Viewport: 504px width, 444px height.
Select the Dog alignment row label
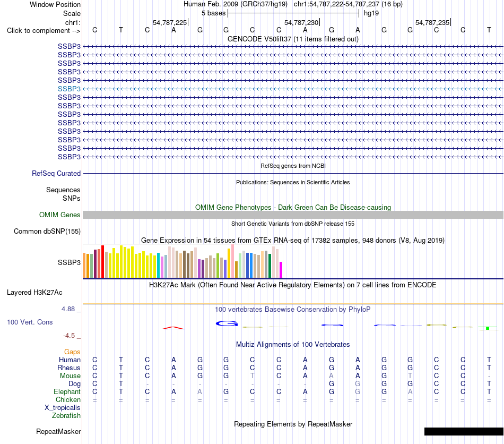click(x=74, y=384)
